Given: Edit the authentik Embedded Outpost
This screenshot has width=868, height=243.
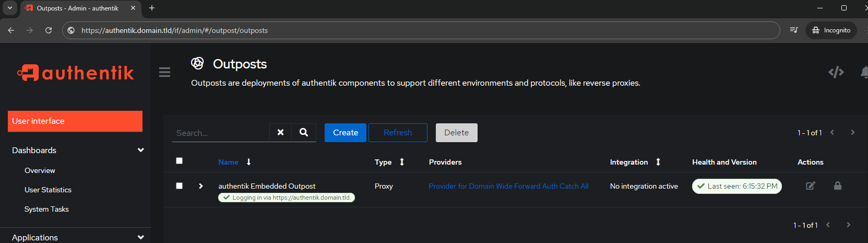Looking at the screenshot, I should point(811,186).
